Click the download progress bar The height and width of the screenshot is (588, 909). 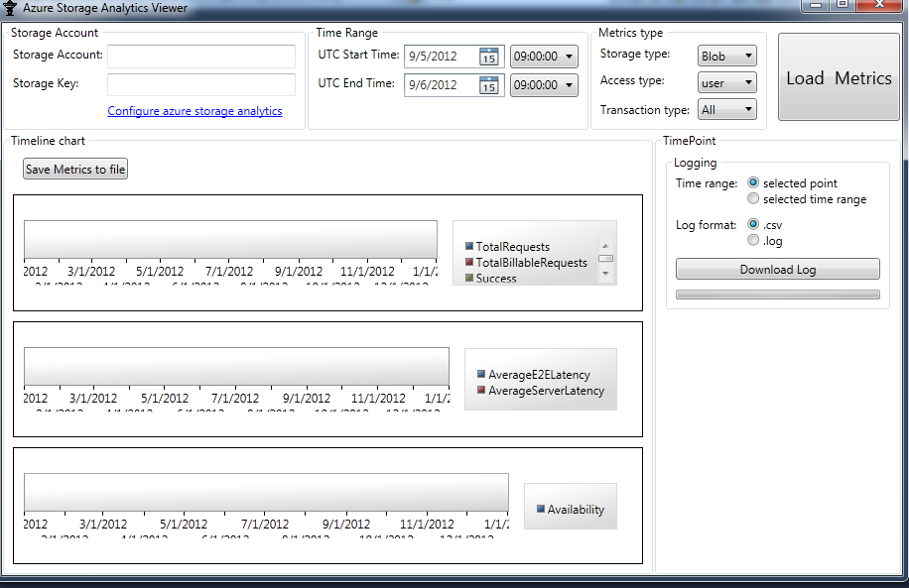click(x=777, y=294)
